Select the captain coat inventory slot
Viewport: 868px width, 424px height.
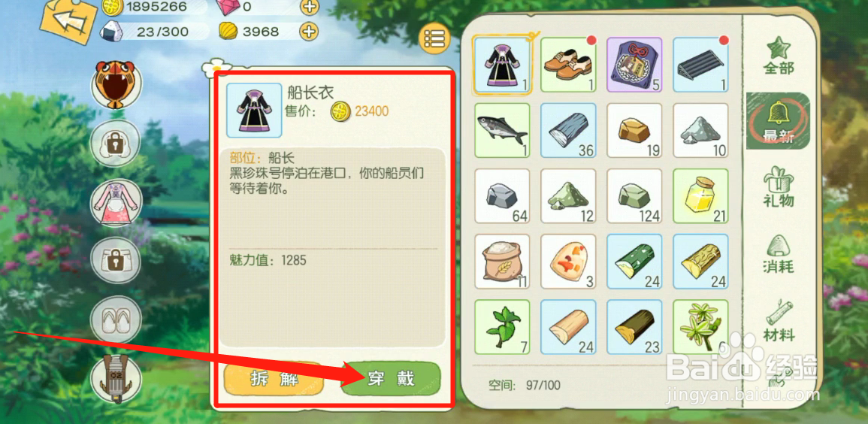point(502,65)
